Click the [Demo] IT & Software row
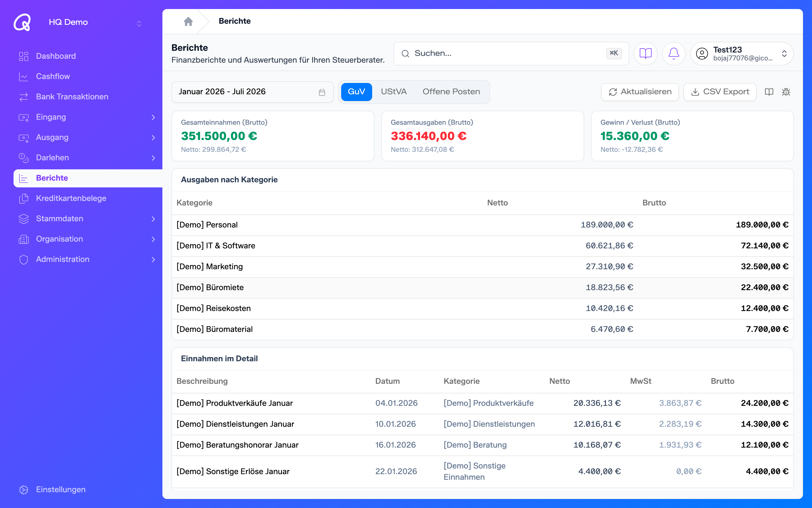812x508 pixels. click(x=482, y=246)
